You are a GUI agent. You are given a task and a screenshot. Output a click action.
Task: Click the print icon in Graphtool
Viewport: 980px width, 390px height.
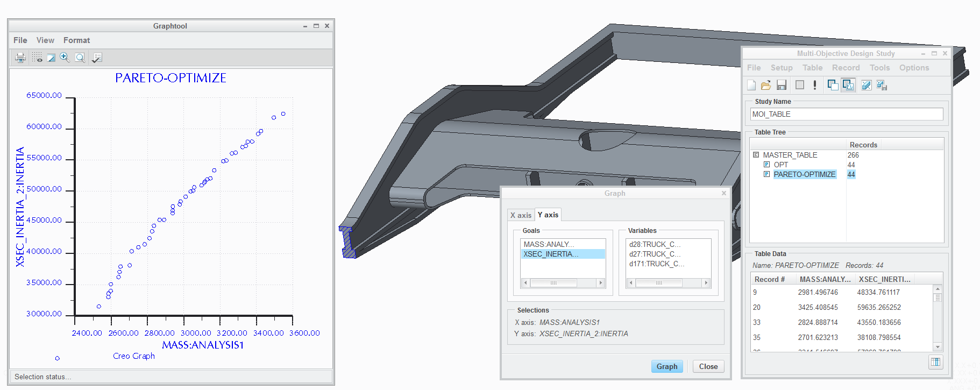click(x=20, y=58)
